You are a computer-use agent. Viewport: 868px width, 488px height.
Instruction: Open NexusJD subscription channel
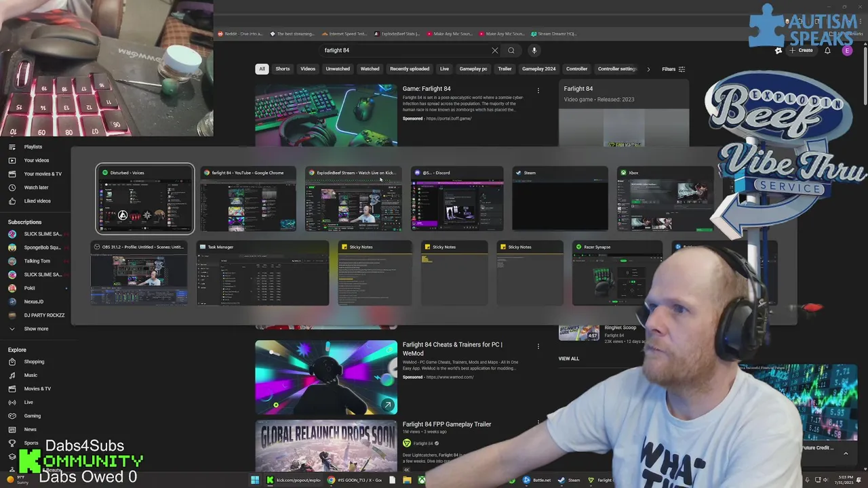[35, 302]
